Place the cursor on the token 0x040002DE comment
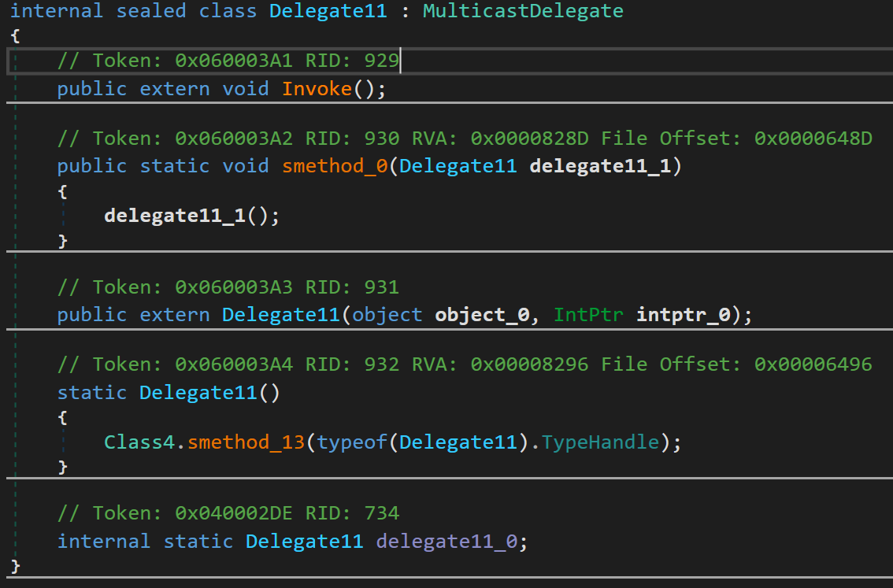The height and width of the screenshot is (588, 893). coord(233,513)
